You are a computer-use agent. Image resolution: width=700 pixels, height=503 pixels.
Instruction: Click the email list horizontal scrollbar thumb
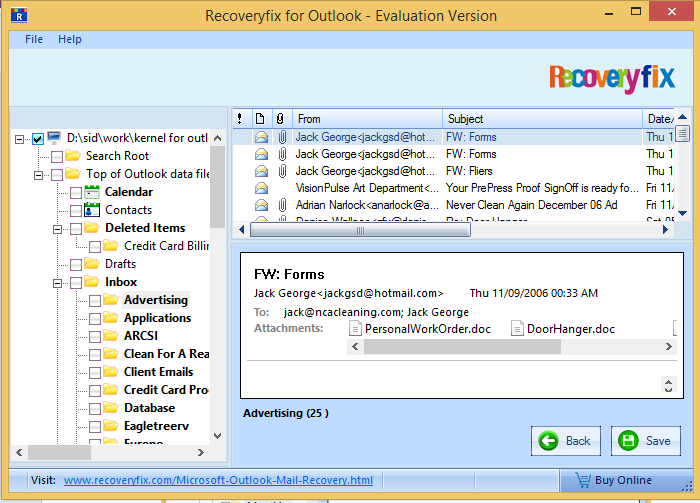(x=360, y=230)
